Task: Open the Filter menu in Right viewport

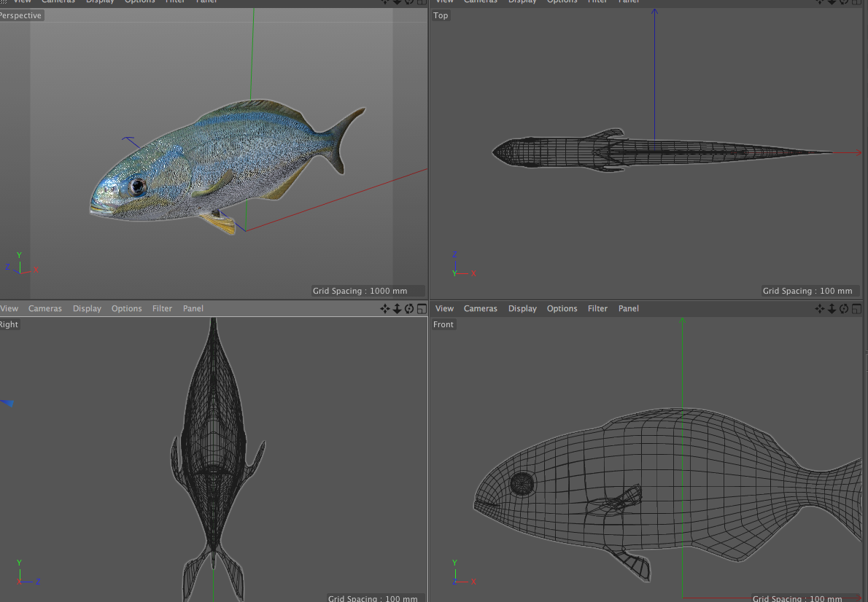Action: coord(162,309)
